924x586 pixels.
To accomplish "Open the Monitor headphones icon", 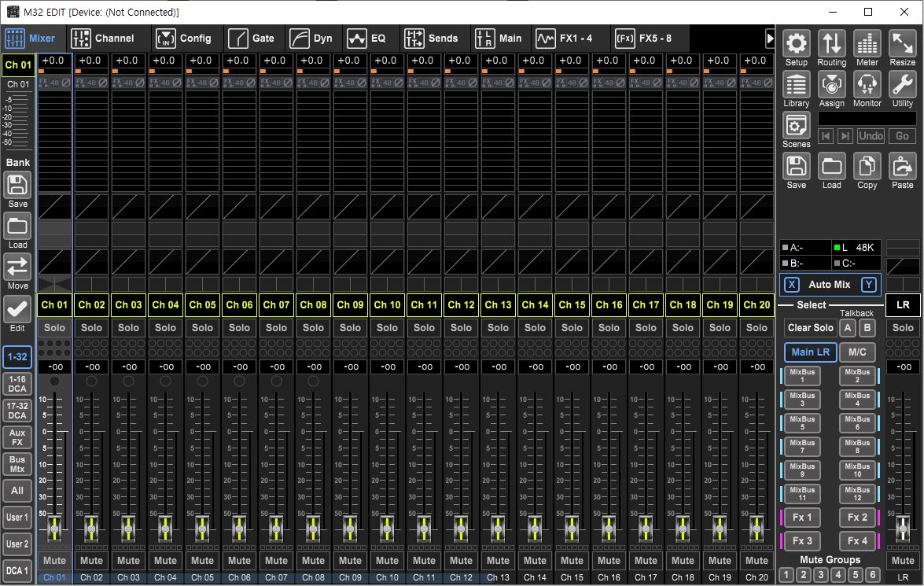I will pyautogui.click(x=867, y=84).
